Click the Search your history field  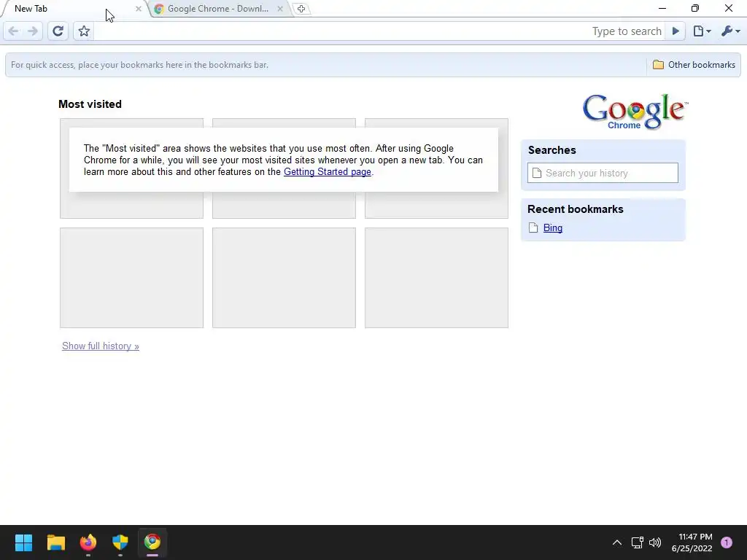(603, 173)
